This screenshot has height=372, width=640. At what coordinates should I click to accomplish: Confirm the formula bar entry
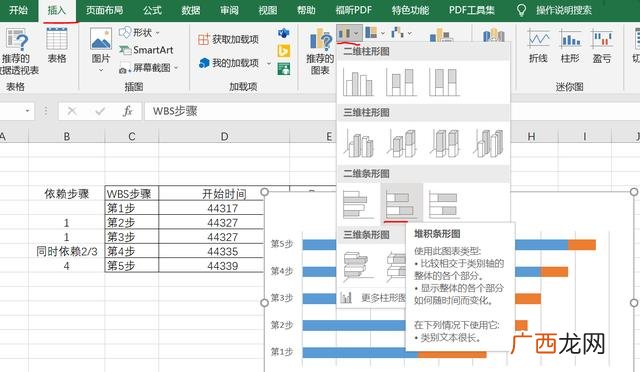click(100, 111)
